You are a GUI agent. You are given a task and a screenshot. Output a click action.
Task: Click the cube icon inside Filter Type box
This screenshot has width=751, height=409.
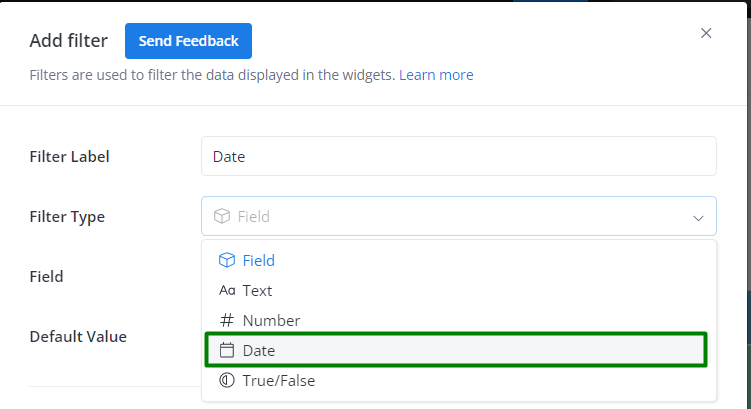222,216
